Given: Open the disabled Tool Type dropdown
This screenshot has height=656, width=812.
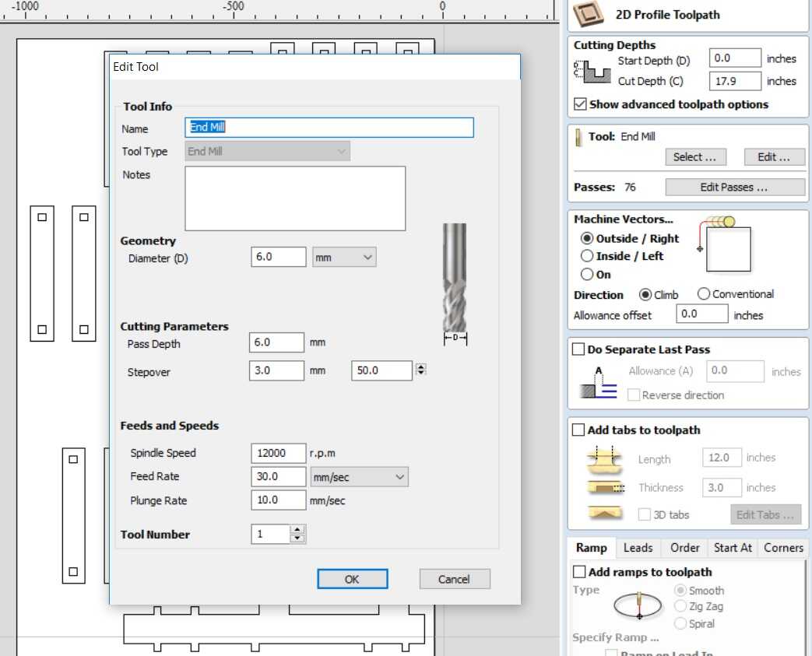Looking at the screenshot, I should (267, 151).
